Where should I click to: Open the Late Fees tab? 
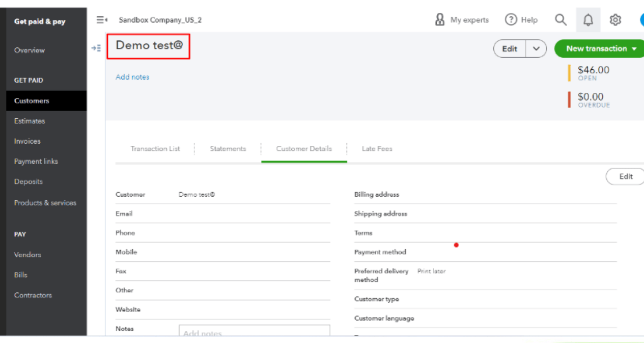pos(377,149)
